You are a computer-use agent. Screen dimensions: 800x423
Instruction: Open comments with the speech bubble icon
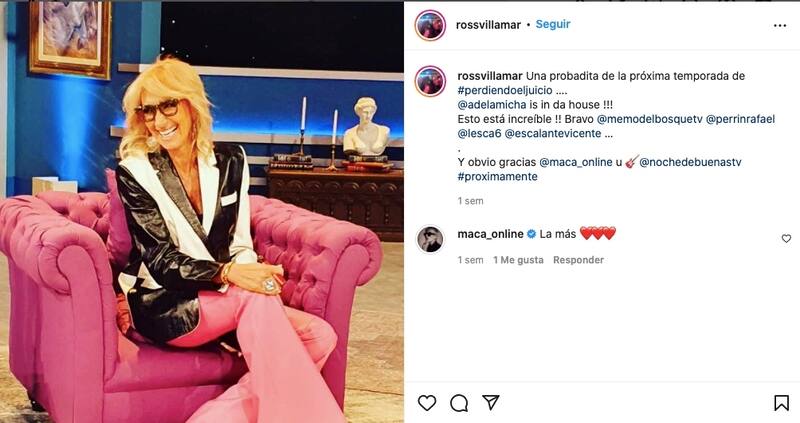(459, 403)
